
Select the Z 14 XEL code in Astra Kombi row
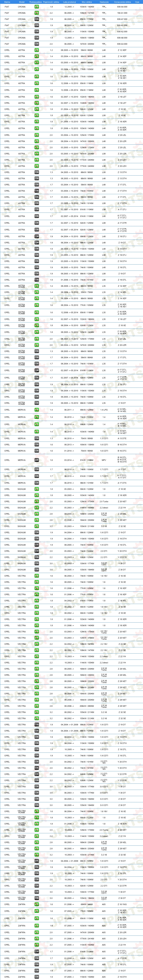pyautogui.click(x=122, y=292)
